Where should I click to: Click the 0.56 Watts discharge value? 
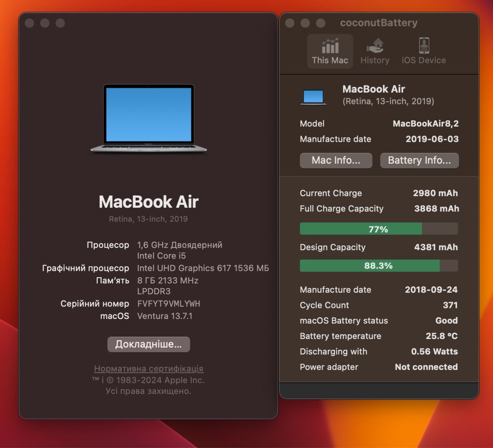coord(434,351)
